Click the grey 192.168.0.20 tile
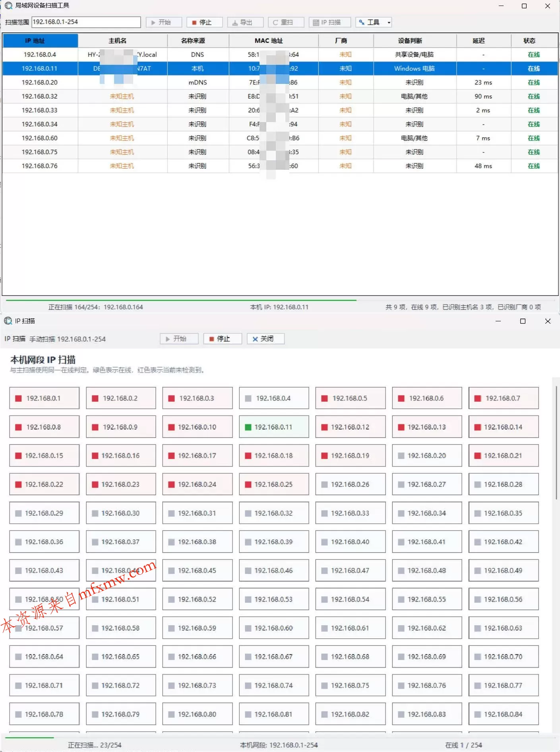Viewport: 560px width, 752px height. (x=427, y=455)
